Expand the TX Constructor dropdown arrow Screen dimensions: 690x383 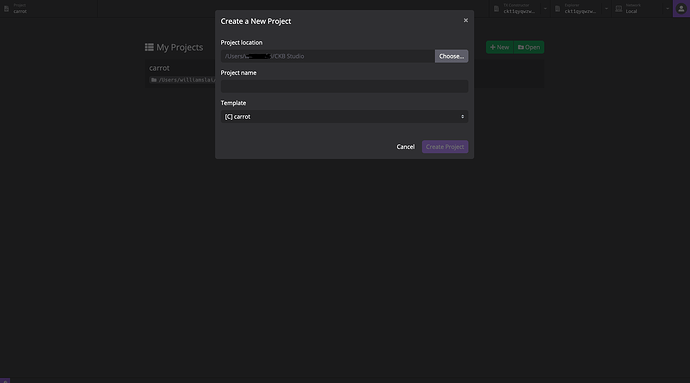point(545,9)
